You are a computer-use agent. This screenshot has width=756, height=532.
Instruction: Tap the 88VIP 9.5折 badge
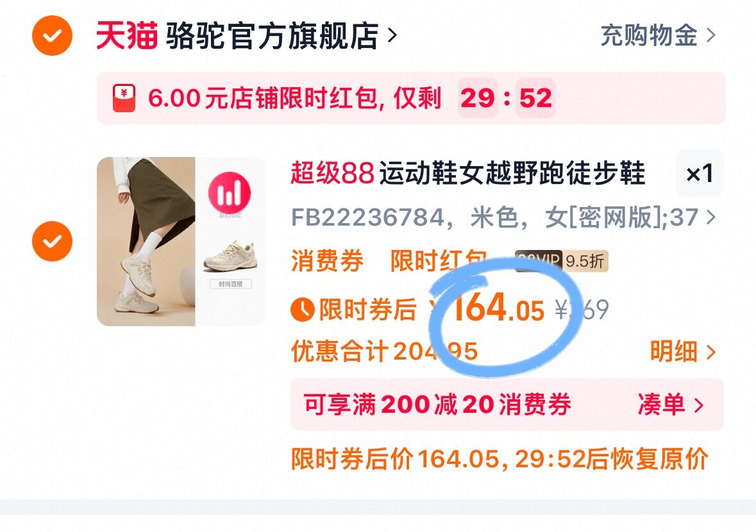coord(561,261)
